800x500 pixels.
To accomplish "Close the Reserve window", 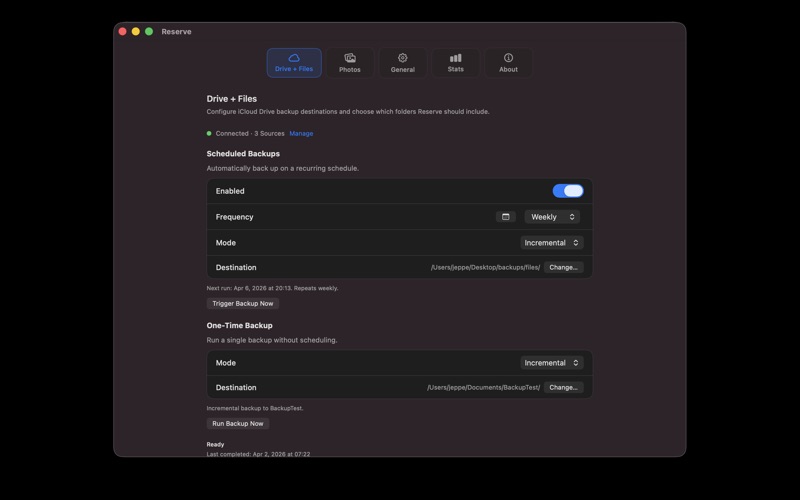I will tap(122, 32).
